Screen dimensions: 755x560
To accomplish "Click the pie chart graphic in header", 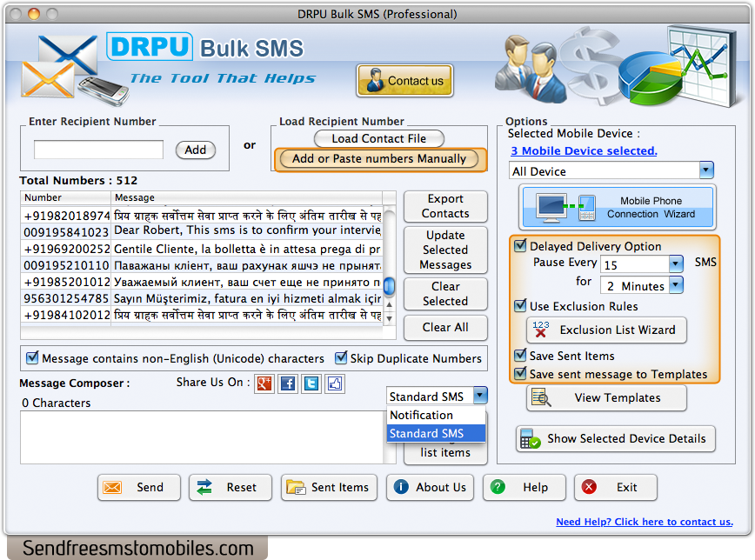I will (650, 77).
